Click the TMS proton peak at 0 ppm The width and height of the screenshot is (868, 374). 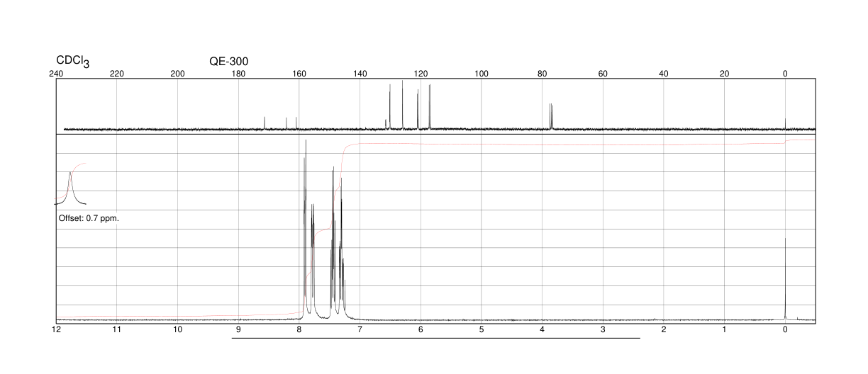(785, 278)
